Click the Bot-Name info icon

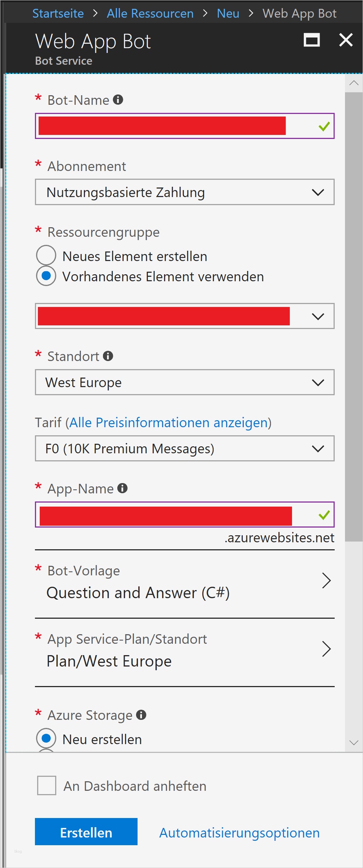click(118, 100)
